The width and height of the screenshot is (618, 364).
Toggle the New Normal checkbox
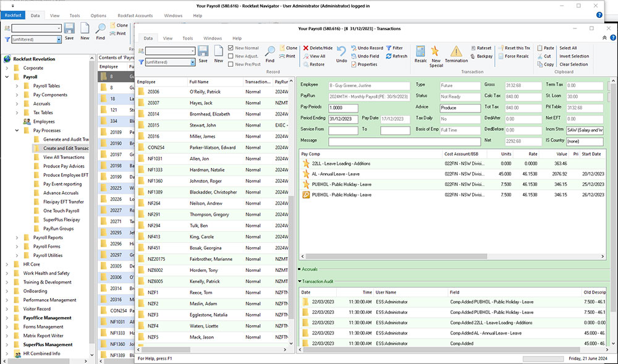click(x=231, y=48)
